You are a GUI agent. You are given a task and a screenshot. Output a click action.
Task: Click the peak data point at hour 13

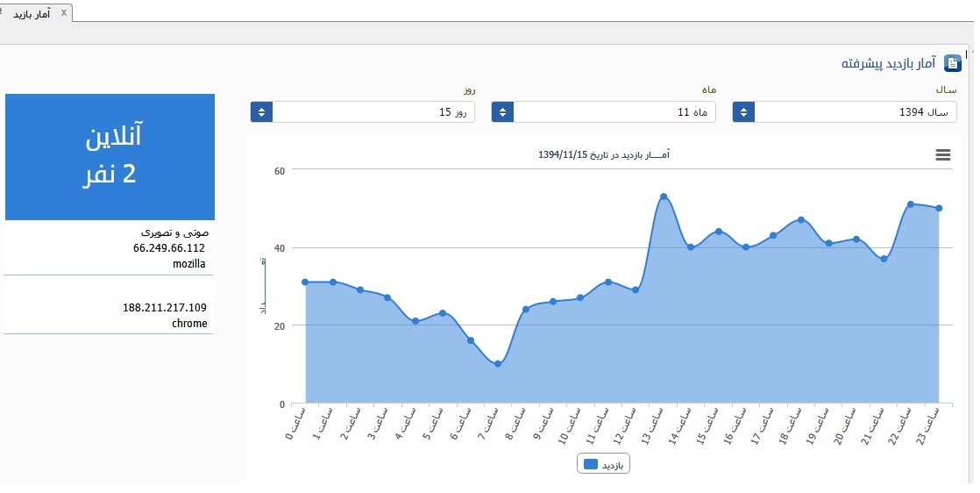664,196
